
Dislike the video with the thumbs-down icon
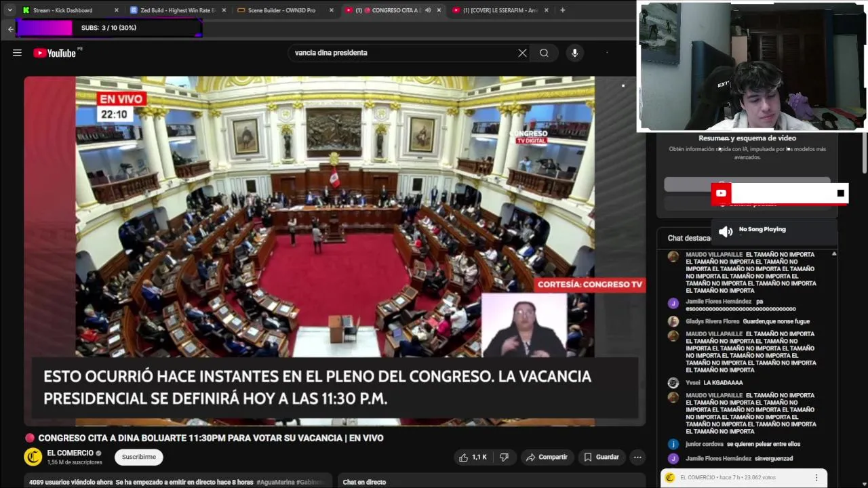tap(504, 457)
